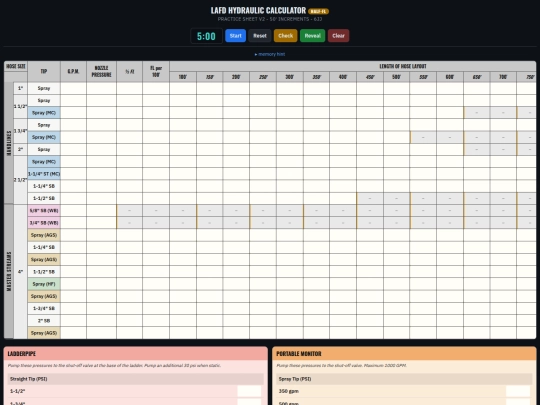The image size is (540, 405).
Task: Select G.P.M. cell for 1-1/4" ST (MC) row
Action: (73, 174)
